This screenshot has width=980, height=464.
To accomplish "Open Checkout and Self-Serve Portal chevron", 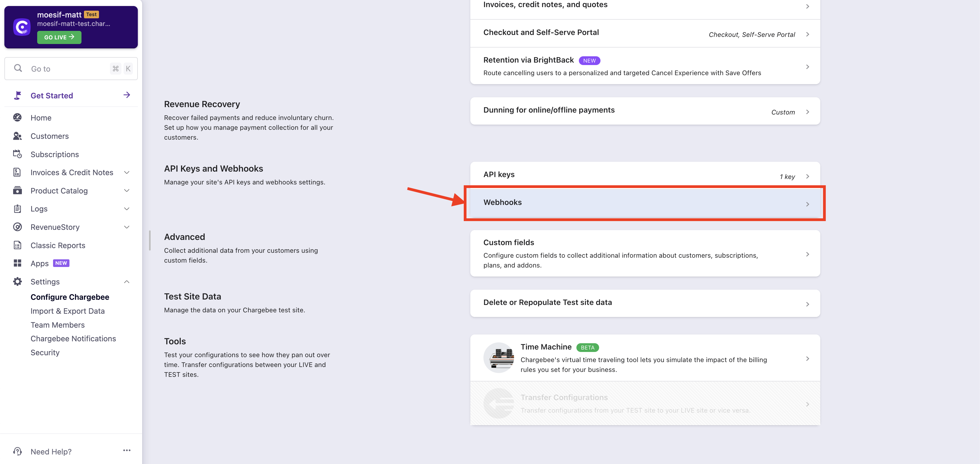I will click(x=807, y=34).
